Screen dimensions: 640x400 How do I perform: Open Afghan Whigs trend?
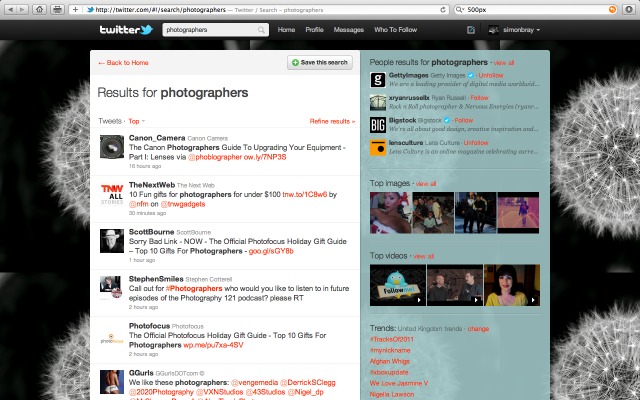(390, 361)
